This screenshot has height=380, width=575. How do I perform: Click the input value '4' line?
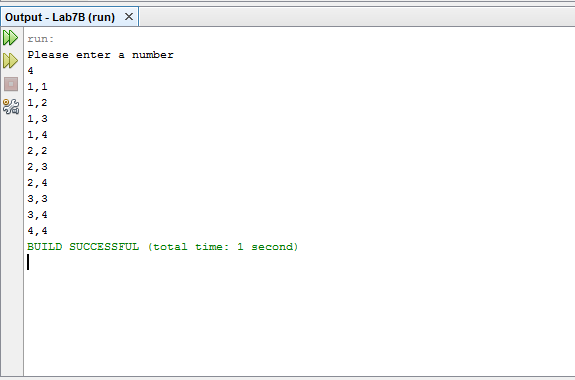pos(30,71)
